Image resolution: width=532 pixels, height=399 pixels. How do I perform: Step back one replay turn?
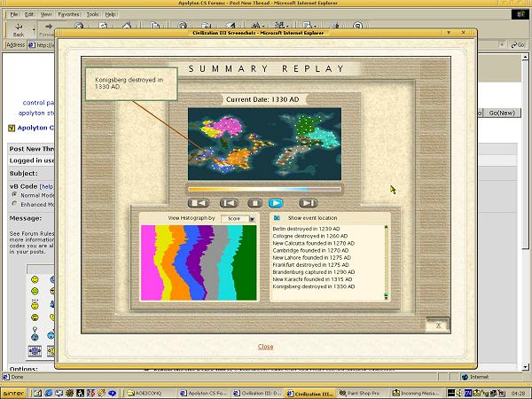coord(229,203)
